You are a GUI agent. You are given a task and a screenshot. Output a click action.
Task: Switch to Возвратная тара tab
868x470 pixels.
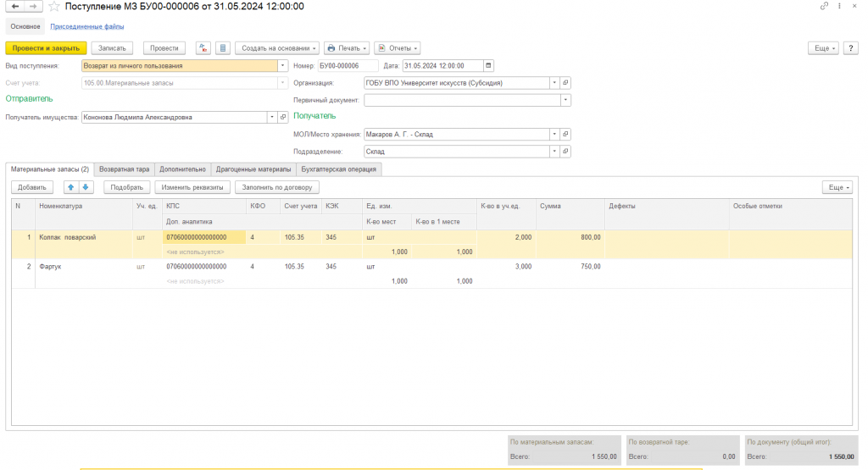click(x=124, y=169)
